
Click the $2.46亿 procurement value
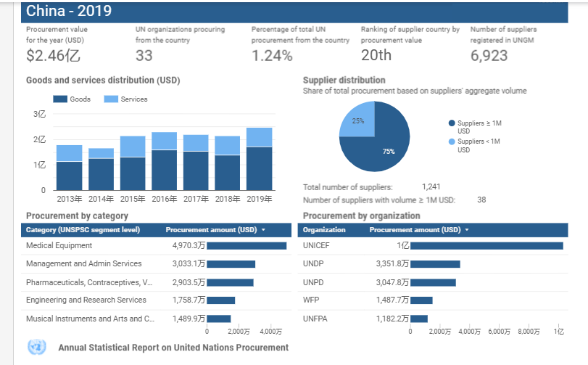[53, 56]
